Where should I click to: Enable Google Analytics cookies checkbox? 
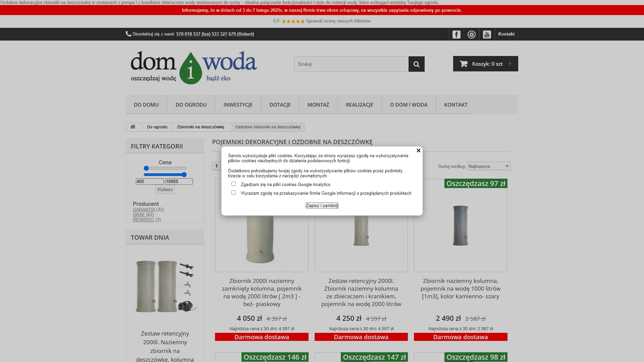click(x=233, y=184)
